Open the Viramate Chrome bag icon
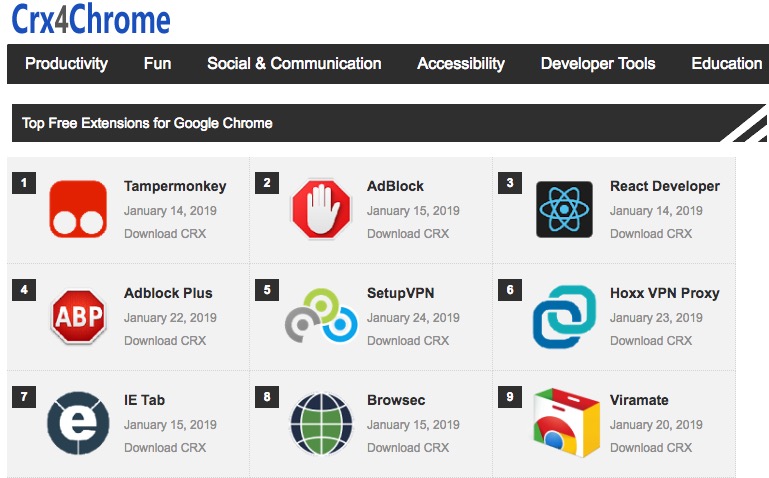 (x=565, y=423)
